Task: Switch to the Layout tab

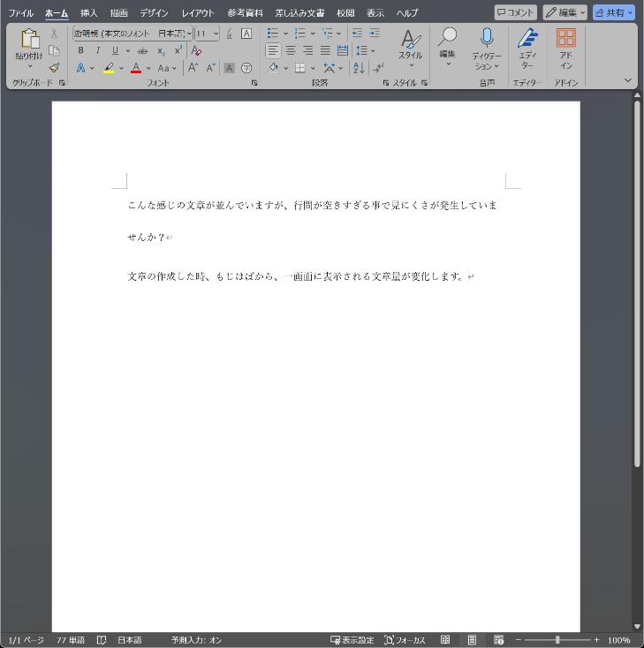Action: pyautogui.click(x=198, y=13)
